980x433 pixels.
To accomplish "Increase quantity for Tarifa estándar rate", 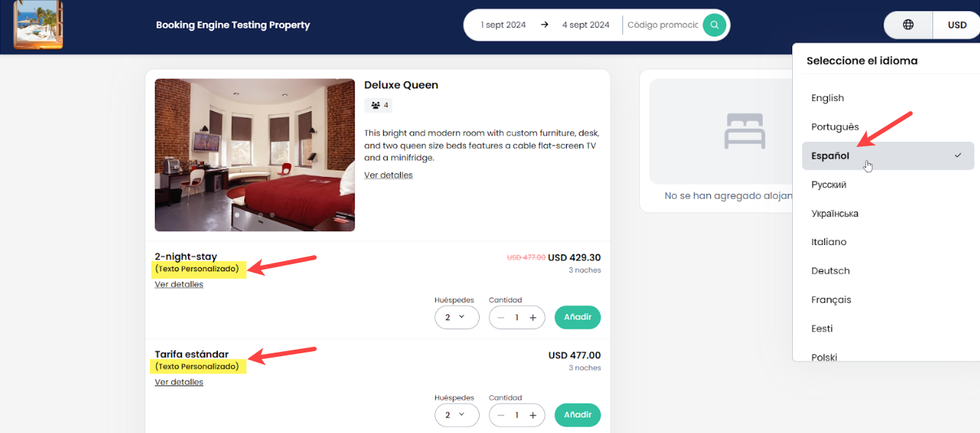I will click(533, 415).
